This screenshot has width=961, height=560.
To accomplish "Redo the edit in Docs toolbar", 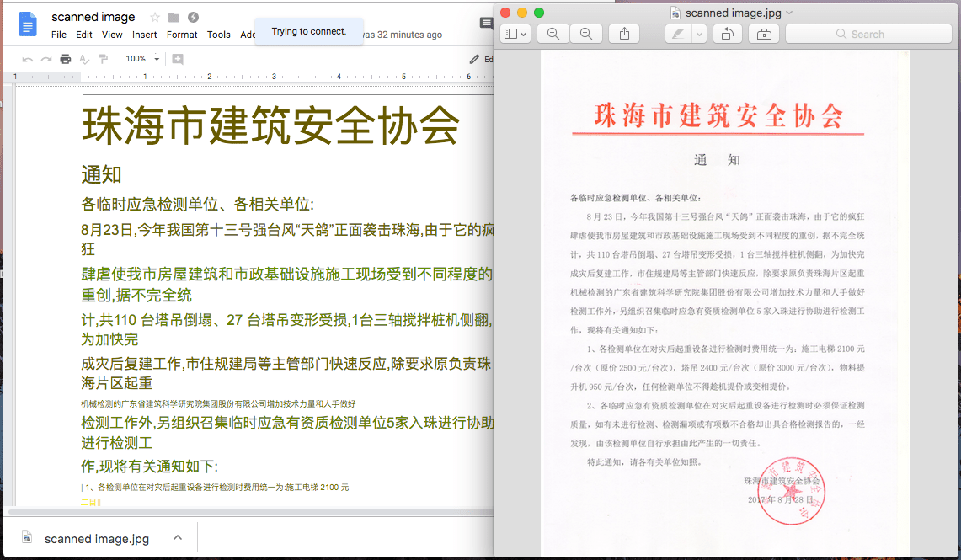I will [46, 60].
